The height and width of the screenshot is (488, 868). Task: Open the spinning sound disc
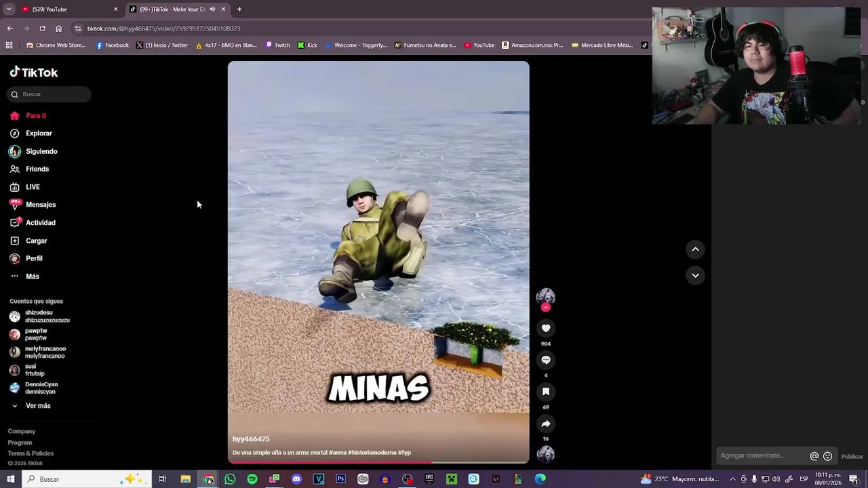tap(546, 454)
